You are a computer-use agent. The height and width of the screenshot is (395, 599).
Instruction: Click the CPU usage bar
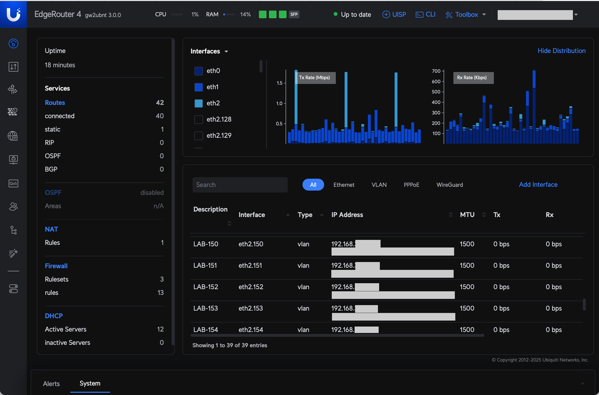coord(177,15)
